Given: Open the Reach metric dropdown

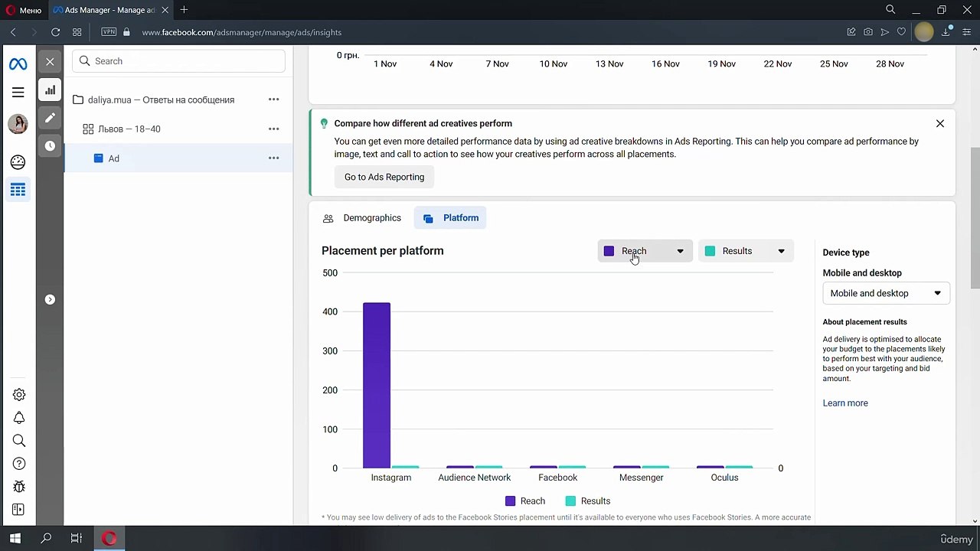Looking at the screenshot, I should 645,251.
